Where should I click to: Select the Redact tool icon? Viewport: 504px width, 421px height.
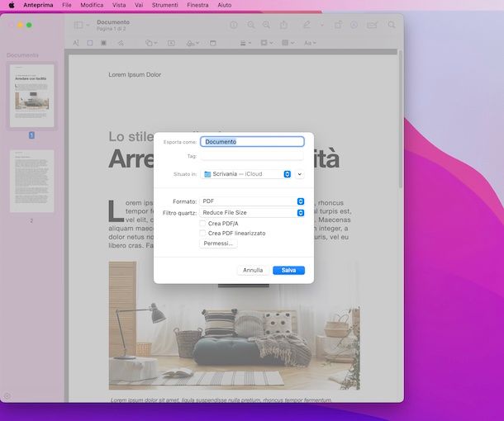tap(103, 43)
